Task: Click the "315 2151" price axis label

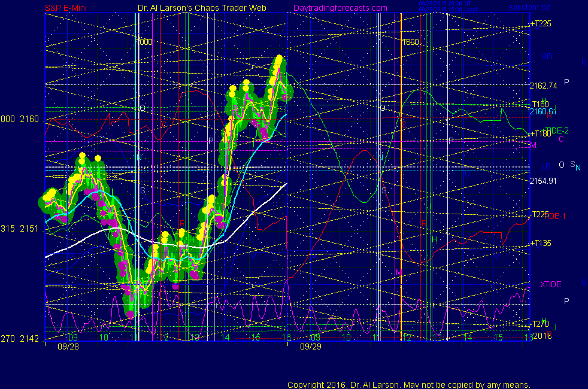Action: tap(20, 229)
